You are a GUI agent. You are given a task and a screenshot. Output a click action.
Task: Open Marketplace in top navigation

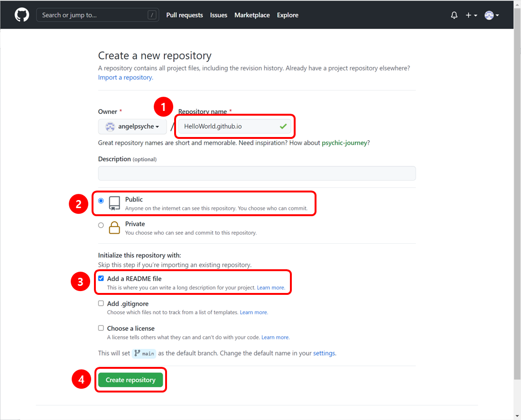[x=252, y=15]
